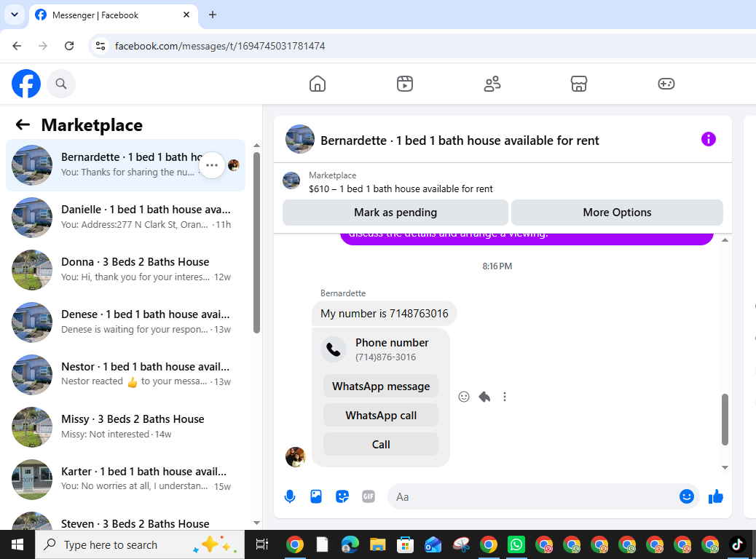756x559 pixels.
Task: Click Windows Start button
Action: pos(17,544)
